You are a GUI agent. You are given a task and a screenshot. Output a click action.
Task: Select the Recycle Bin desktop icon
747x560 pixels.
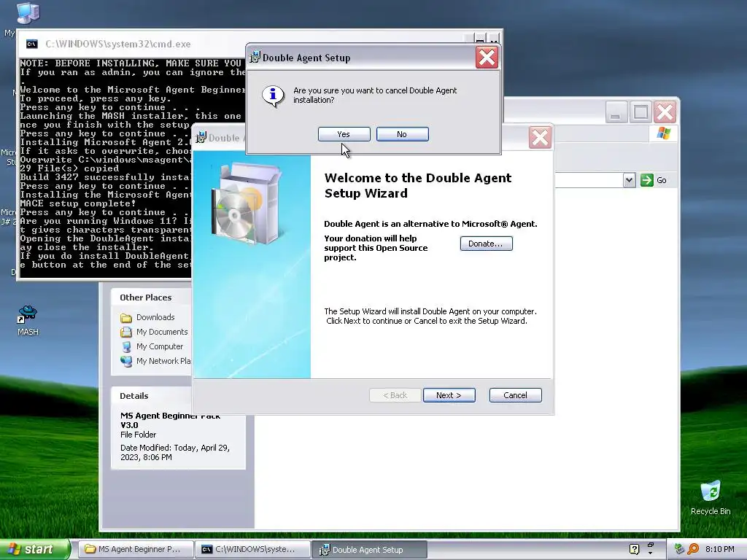click(x=711, y=498)
